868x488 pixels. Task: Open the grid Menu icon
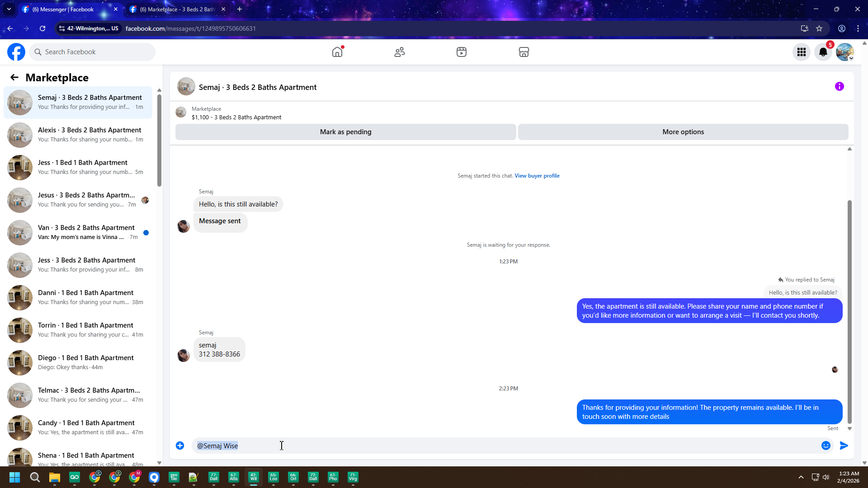(801, 52)
